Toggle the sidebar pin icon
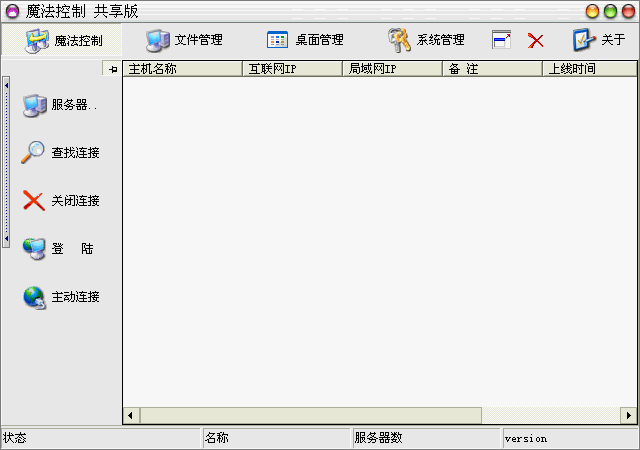 click(x=112, y=69)
